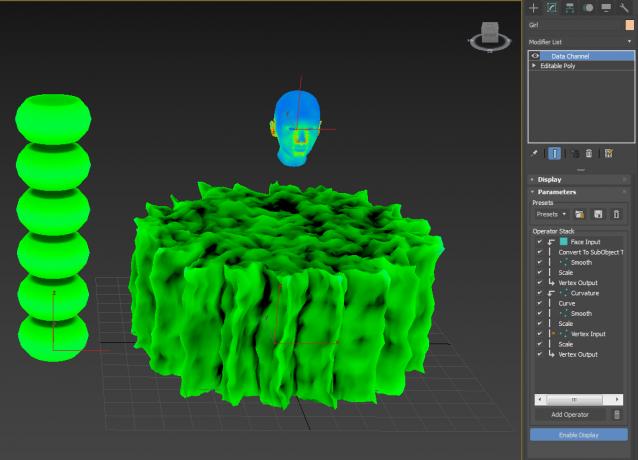Delete operator using trash beside Add Operator

click(616, 414)
